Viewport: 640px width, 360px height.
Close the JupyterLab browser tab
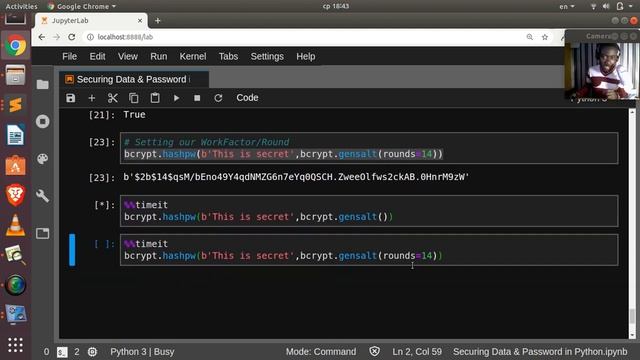click(x=140, y=20)
